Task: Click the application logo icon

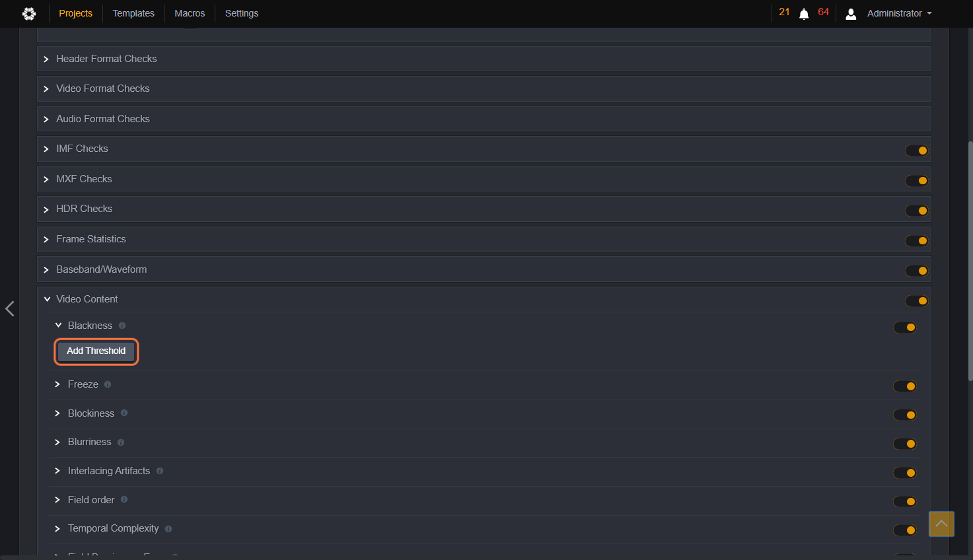Action: click(29, 13)
